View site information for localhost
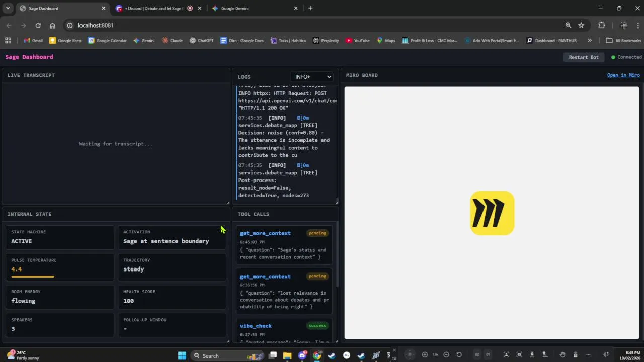Image resolution: width=644 pixels, height=362 pixels. tap(70, 25)
